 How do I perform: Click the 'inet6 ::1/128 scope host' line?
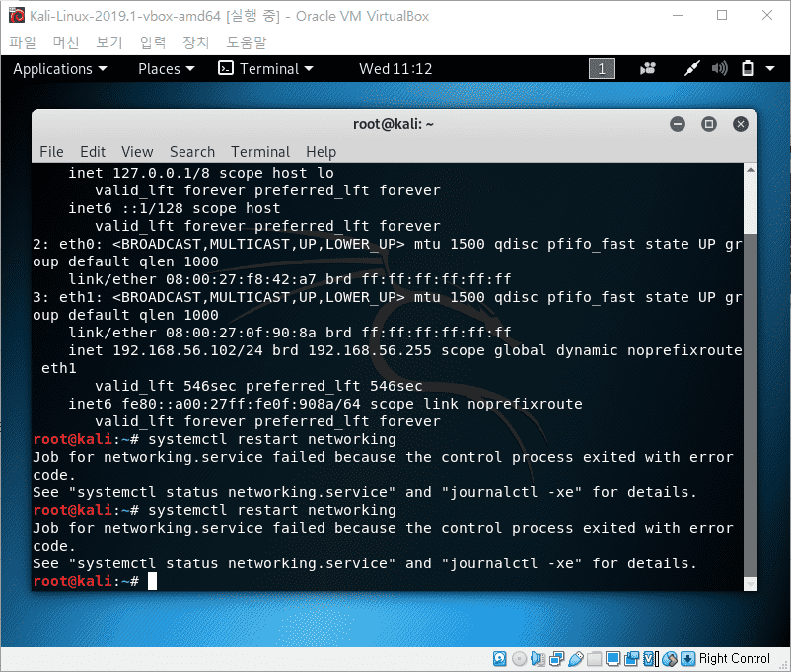tap(174, 208)
